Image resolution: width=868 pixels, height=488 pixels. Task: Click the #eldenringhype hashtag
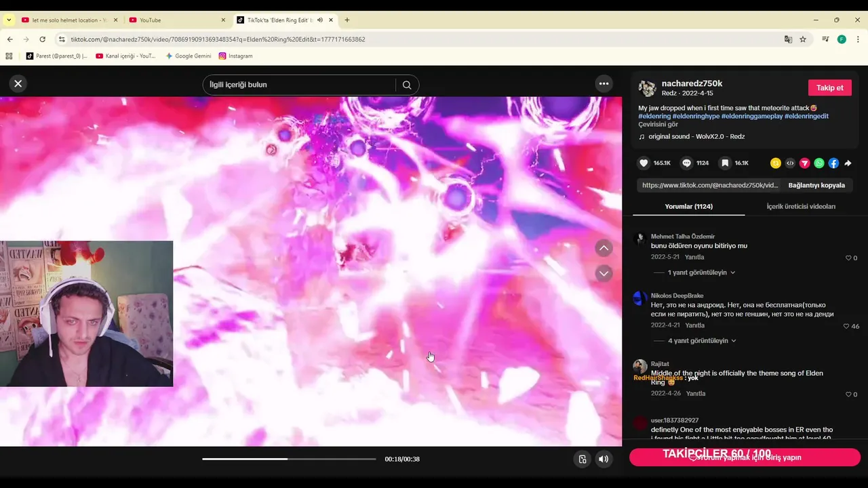[x=696, y=116]
